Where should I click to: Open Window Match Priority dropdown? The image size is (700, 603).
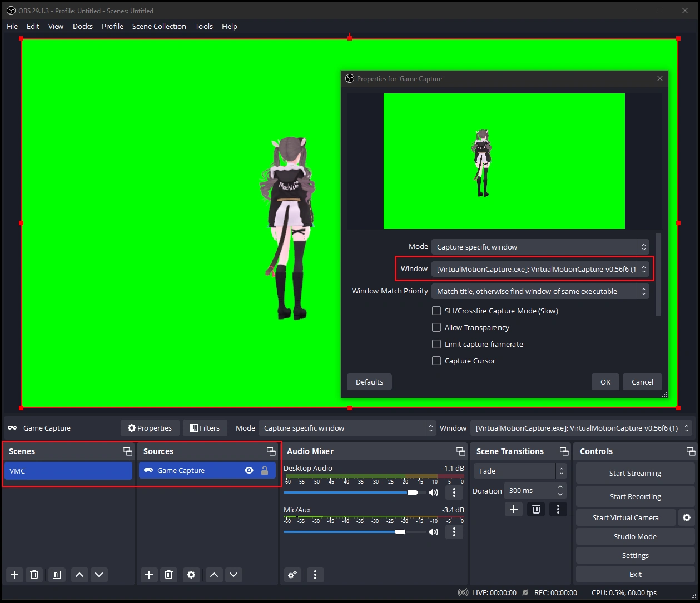[x=539, y=291]
